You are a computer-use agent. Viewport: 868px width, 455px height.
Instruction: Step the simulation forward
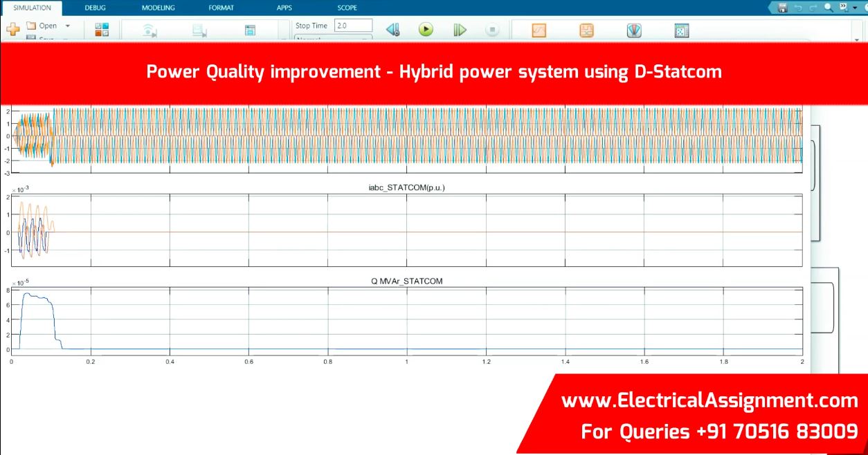[x=460, y=30]
